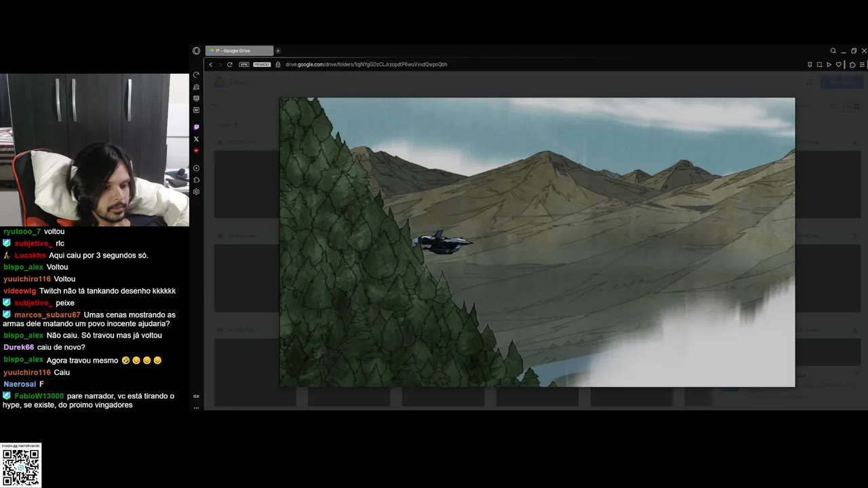Open X (Twitter) panel in sidebar
This screenshot has height=488, width=868.
tap(197, 139)
